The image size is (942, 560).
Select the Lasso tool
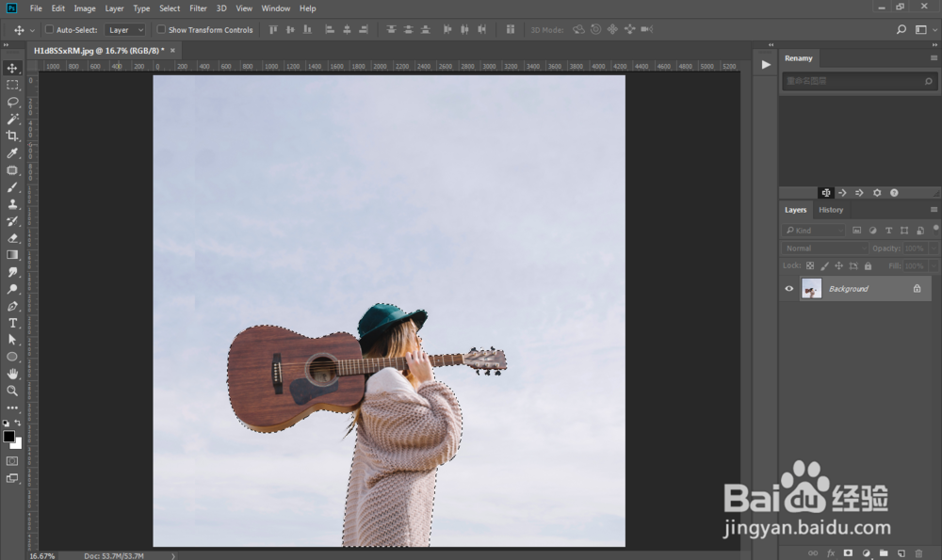[x=12, y=102]
